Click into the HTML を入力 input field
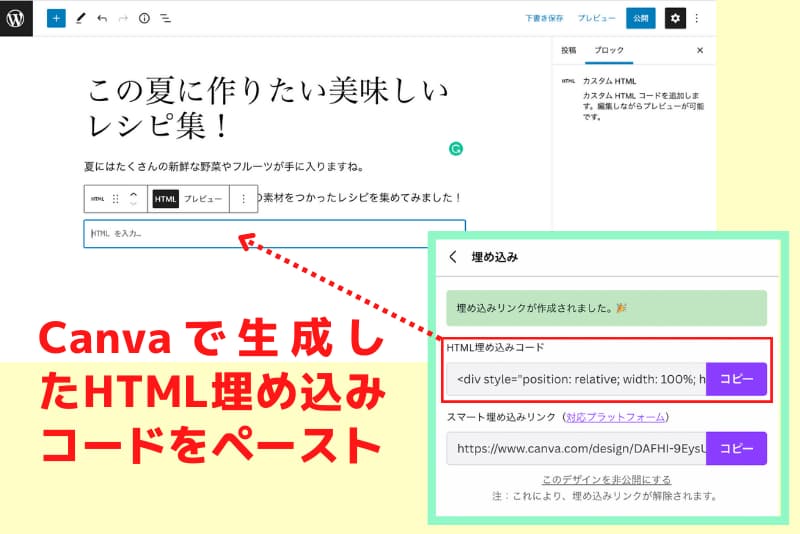This screenshot has width=800, height=534. coord(274,234)
